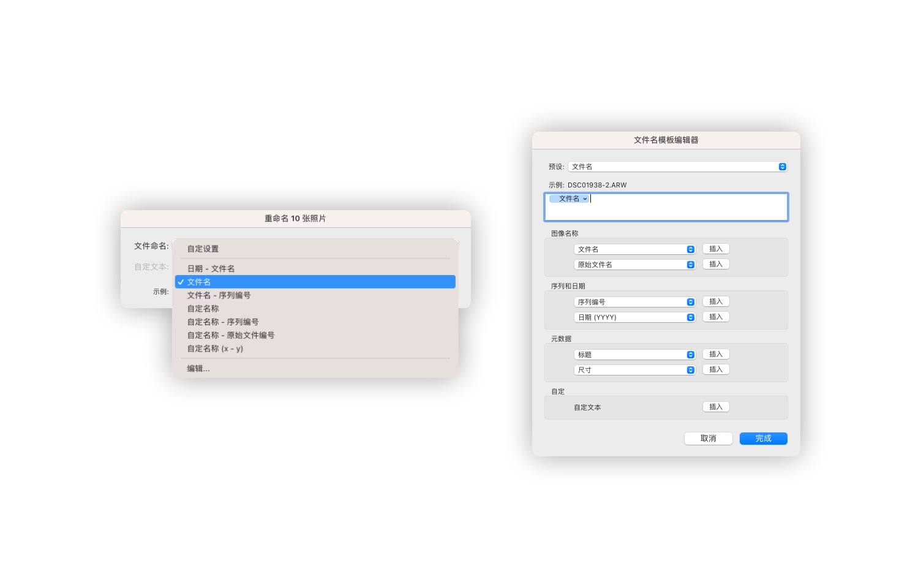Insert the 序列编号 token
The width and height of the screenshot is (921, 588).
pyautogui.click(x=715, y=301)
